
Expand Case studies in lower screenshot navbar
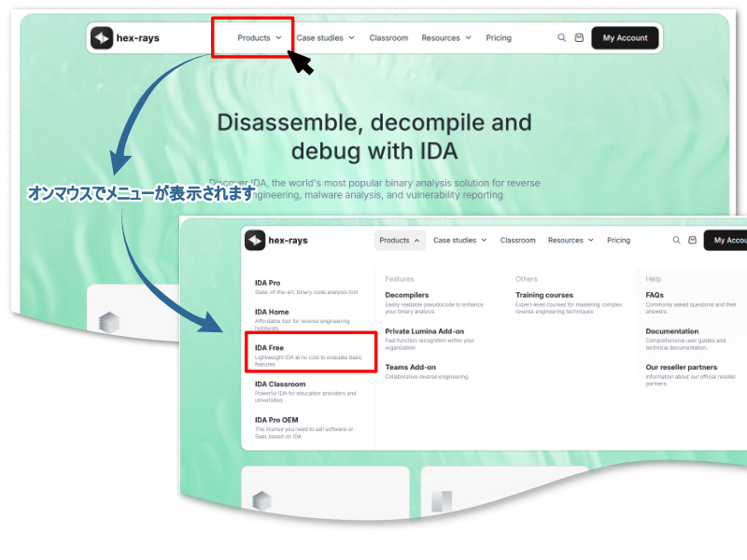(459, 240)
